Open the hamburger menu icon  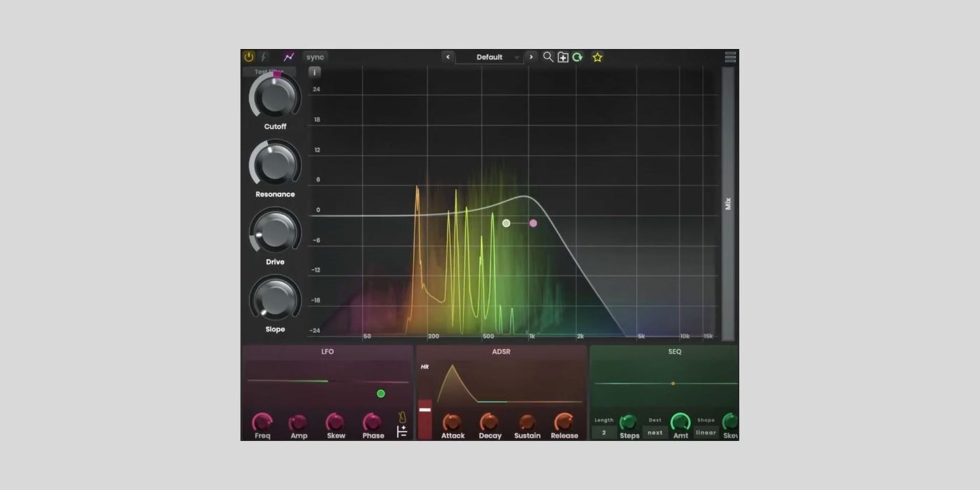click(x=730, y=57)
